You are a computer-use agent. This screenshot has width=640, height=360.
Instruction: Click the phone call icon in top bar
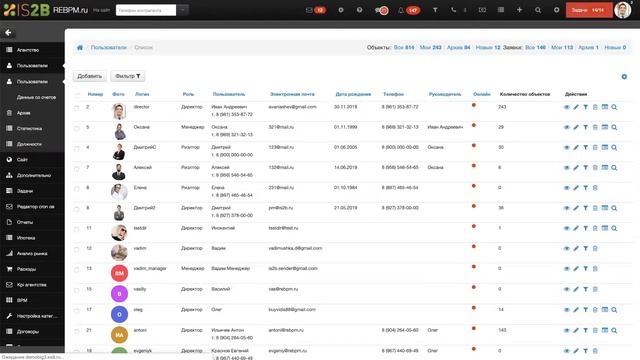point(453,10)
